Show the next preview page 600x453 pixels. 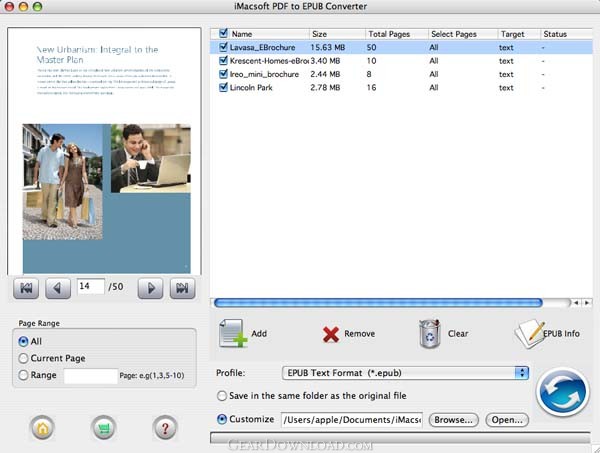[150, 288]
